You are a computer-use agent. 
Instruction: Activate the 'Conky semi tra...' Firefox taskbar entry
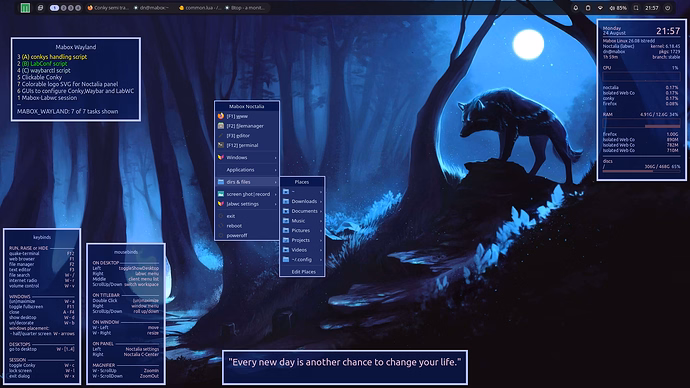[108, 7]
